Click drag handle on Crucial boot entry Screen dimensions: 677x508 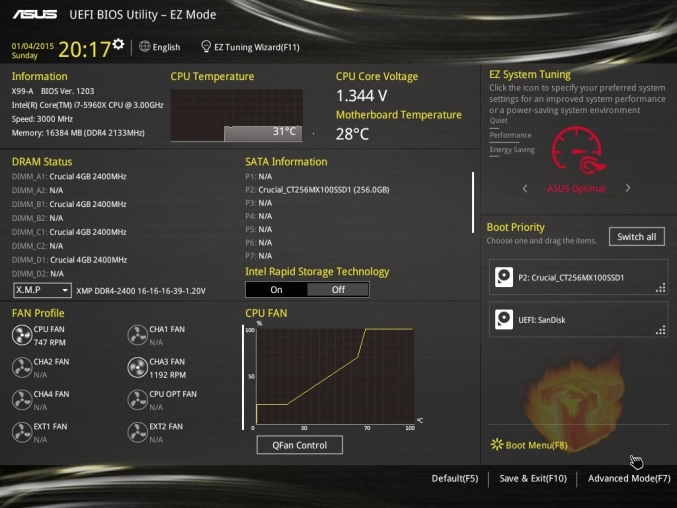click(x=661, y=288)
